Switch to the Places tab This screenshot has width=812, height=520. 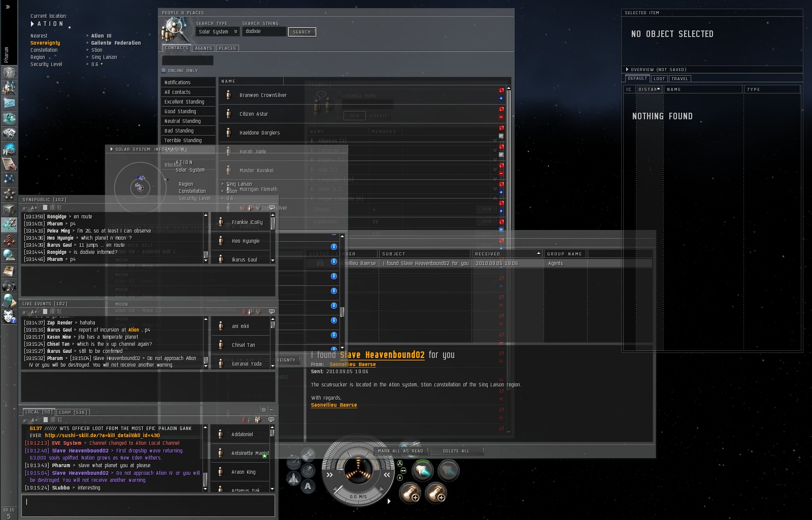[x=227, y=48]
